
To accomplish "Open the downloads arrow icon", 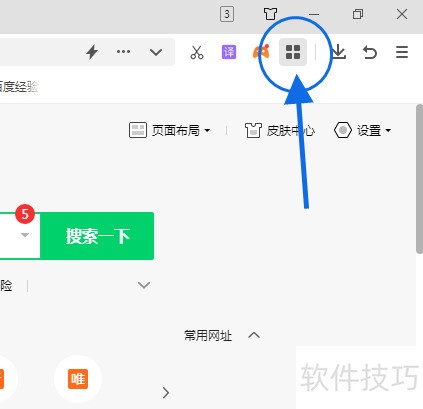I will pos(339,52).
